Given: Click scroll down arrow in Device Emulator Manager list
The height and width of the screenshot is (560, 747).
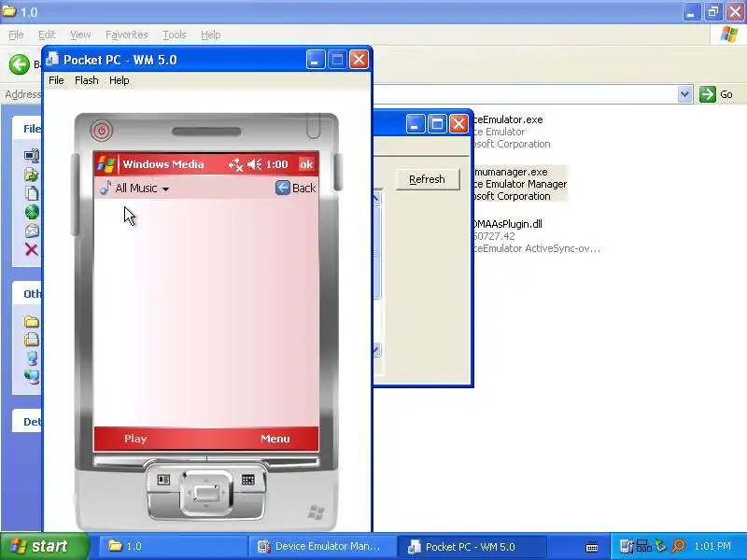Looking at the screenshot, I should click(376, 351).
